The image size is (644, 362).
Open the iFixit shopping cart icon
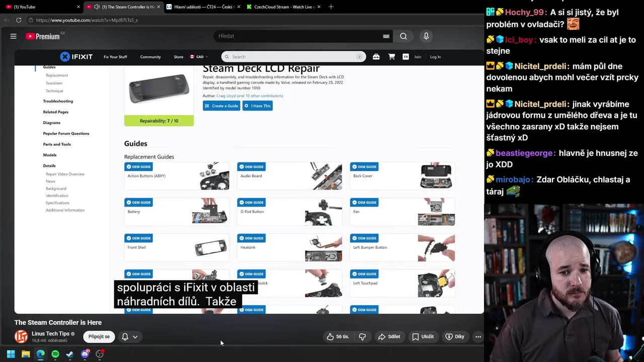pyautogui.click(x=391, y=57)
